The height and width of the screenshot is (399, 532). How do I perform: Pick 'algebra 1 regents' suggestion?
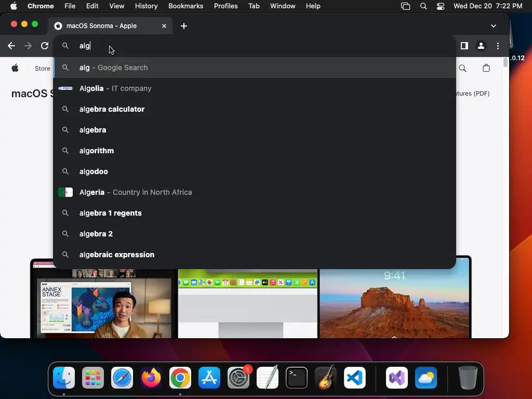pos(255,213)
